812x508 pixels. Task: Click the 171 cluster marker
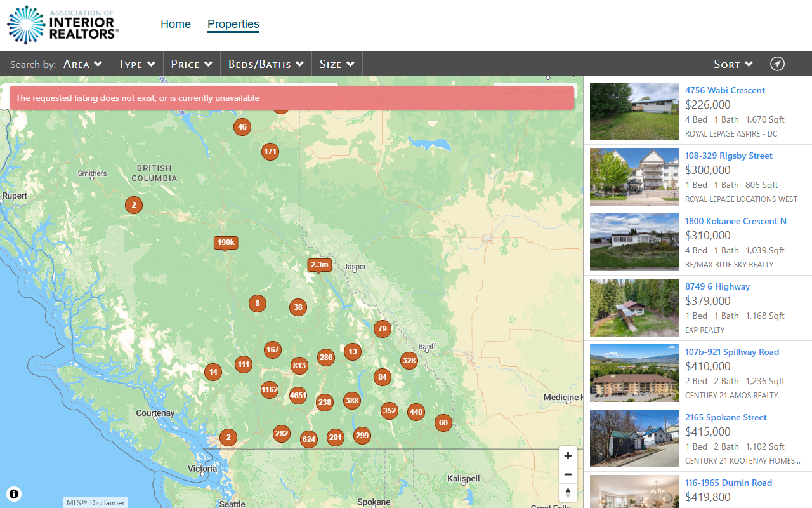pyautogui.click(x=270, y=152)
